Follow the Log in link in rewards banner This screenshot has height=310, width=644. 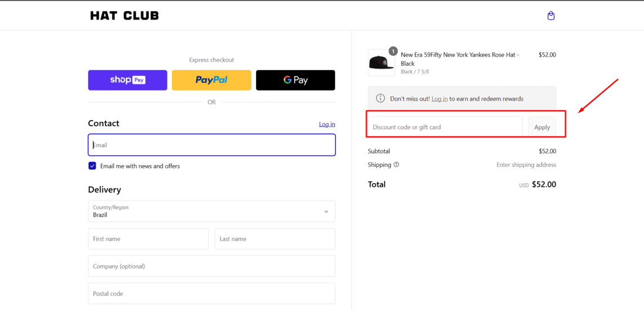tap(439, 99)
